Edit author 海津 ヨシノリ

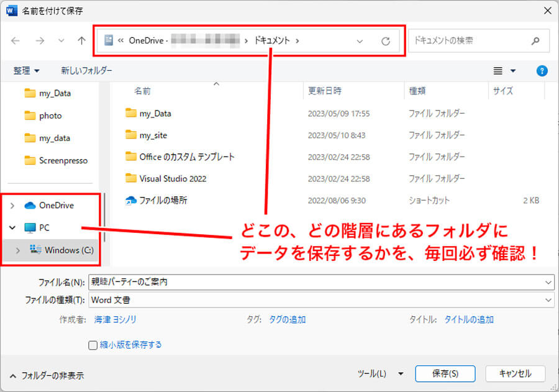coord(115,319)
